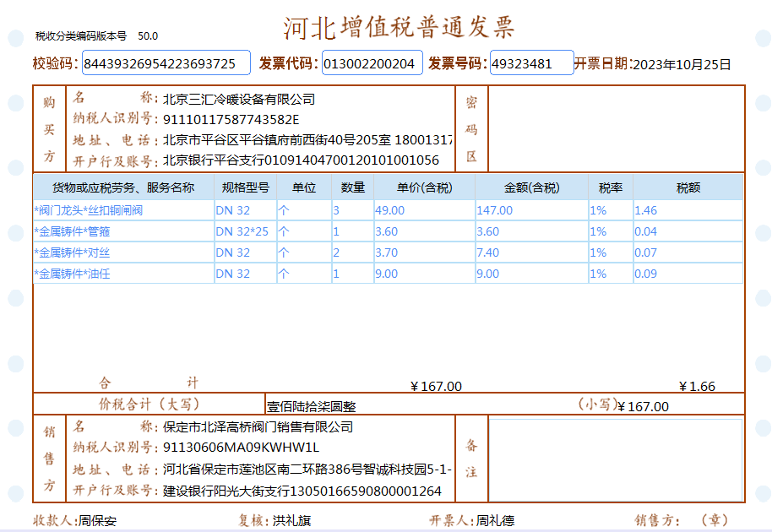Select the 金属铸件 管箍 item name cell
Viewport: 772px width, 532px height.
[123, 231]
